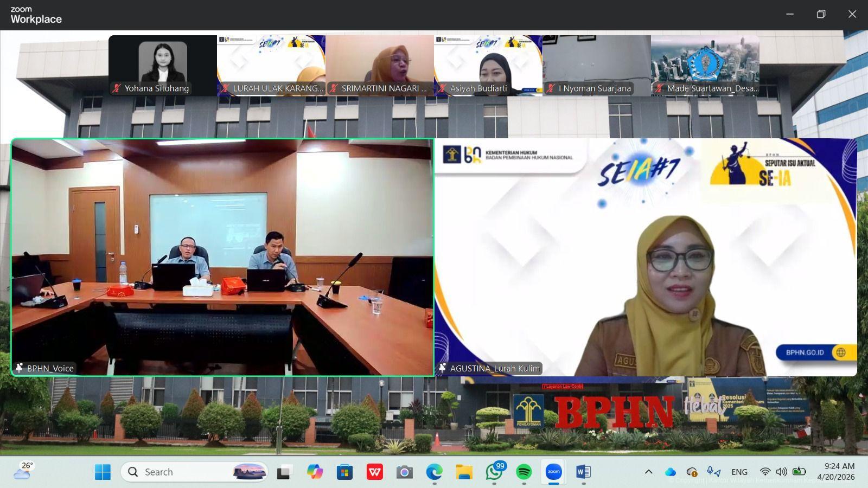
Task: Click muted mic icon on Asiyah Budiarti
Action: tap(442, 88)
